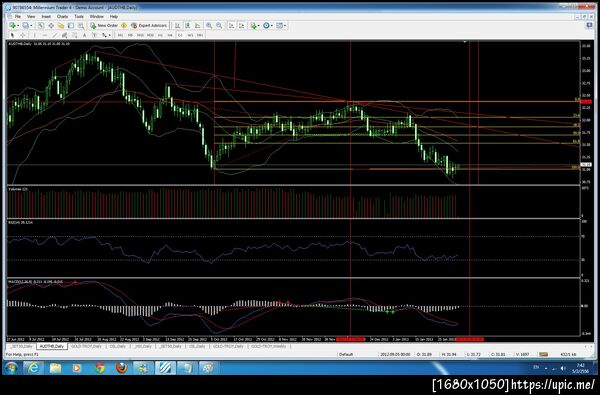This screenshot has width=600, height=395.
Task: Switch chart to Bar Chart mode
Action: 178,26
